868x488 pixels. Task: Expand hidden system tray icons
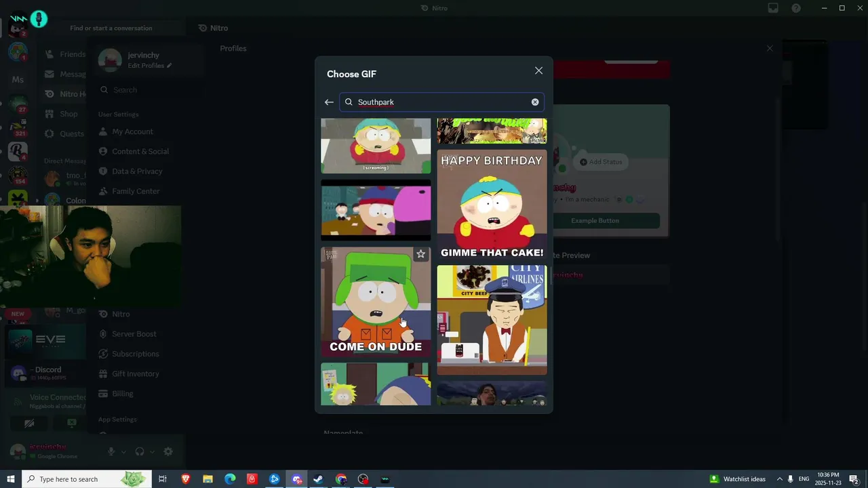coord(779,479)
